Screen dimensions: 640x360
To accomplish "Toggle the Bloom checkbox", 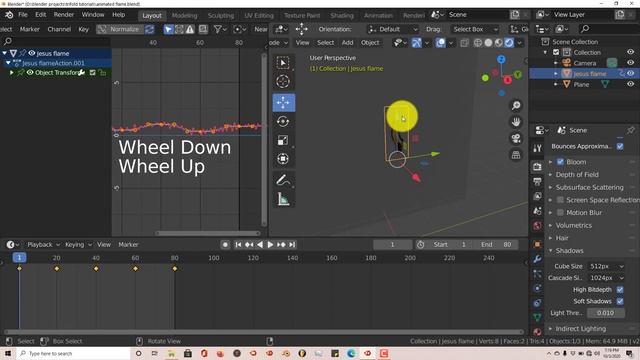I will coord(560,162).
